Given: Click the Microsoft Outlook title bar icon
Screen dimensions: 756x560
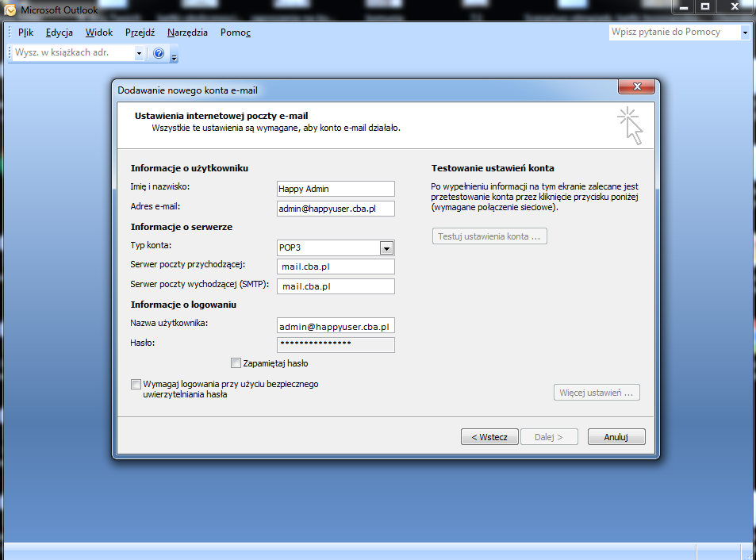Looking at the screenshot, I should (x=10, y=10).
